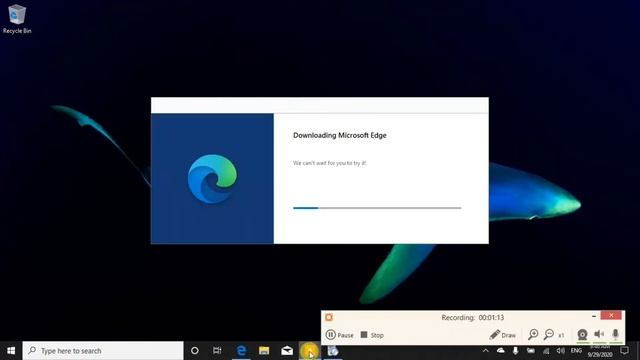Click "We can't wait for you" text
This screenshot has height=360, width=640.
[330, 163]
